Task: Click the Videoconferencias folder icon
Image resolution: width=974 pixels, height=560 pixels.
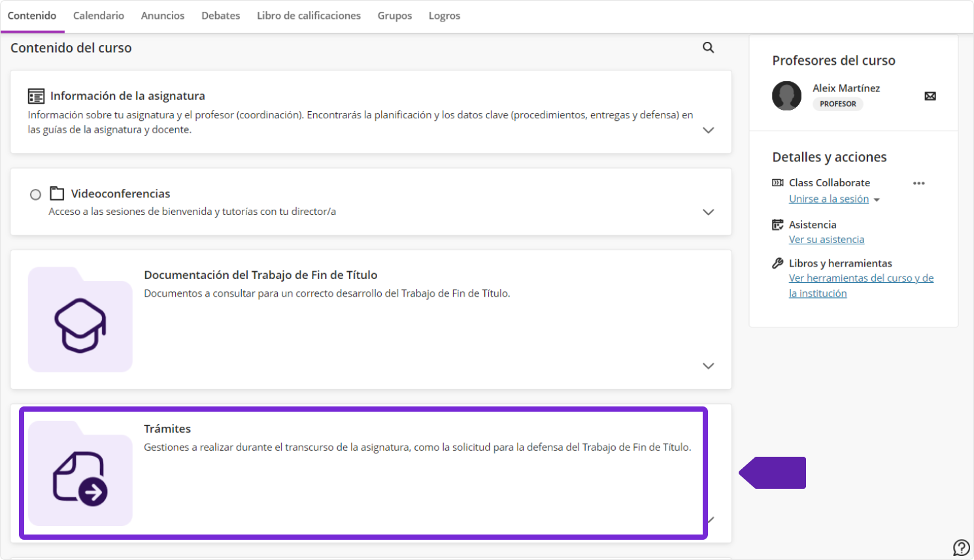Action: pos(57,193)
